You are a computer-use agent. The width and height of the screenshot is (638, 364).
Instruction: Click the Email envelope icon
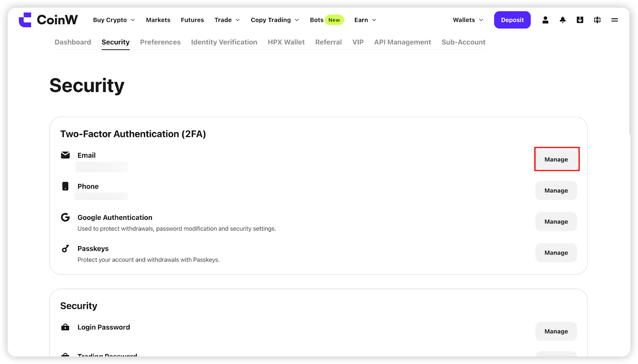(x=65, y=155)
